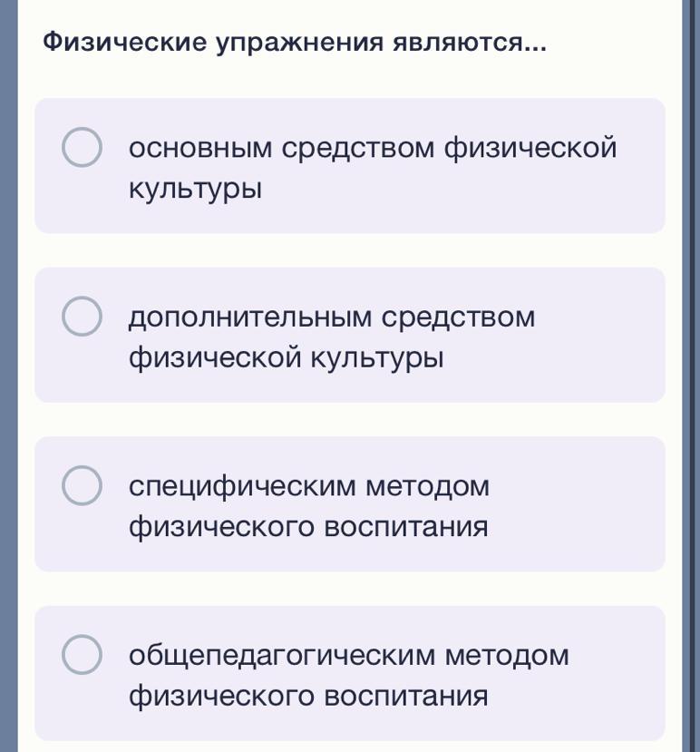The image size is (700, 752).
Task: Select radio button for 'дополнительным средством физической культуры'
Action: click(82, 317)
